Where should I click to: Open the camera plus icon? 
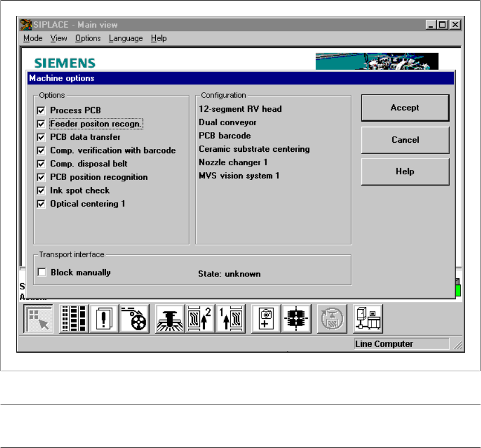pos(266,319)
